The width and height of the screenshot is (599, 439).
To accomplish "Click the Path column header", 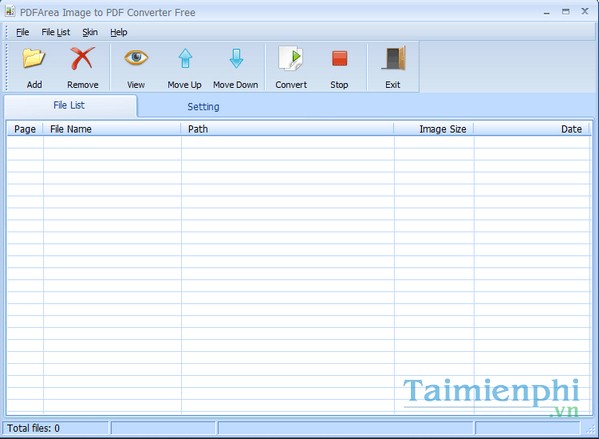I will 287,129.
